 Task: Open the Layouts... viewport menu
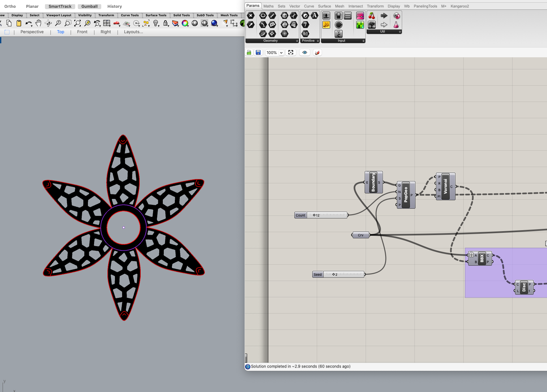pyautogui.click(x=133, y=32)
